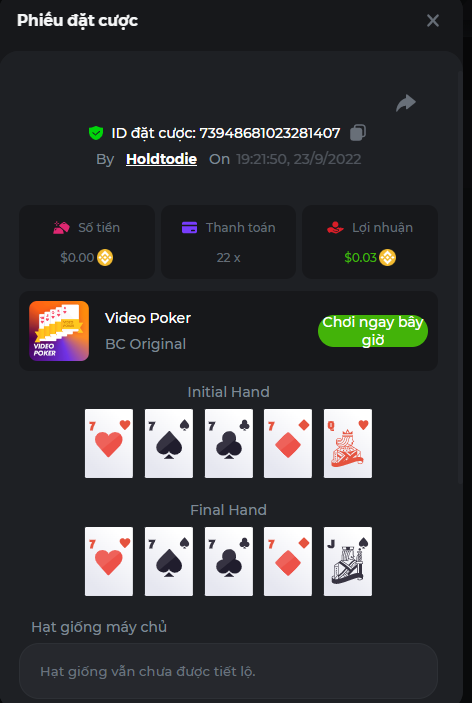The height and width of the screenshot is (703, 472).
Task: Click the coin icon beside $0.00 amount
Action: (105, 257)
